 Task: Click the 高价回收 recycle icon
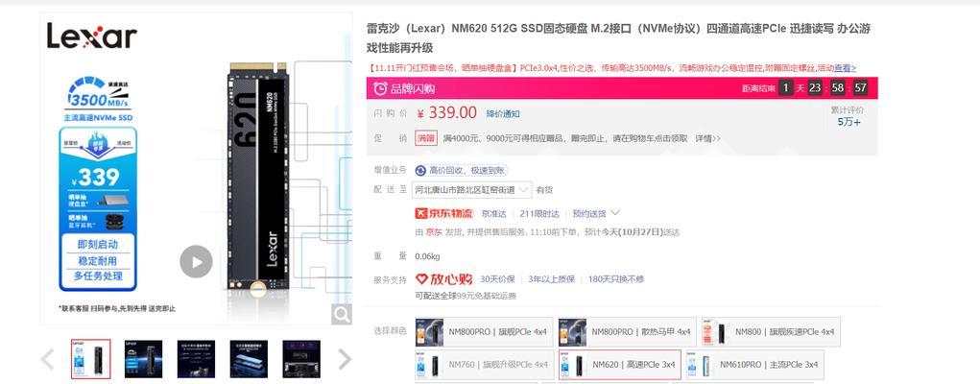pyautogui.click(x=420, y=170)
